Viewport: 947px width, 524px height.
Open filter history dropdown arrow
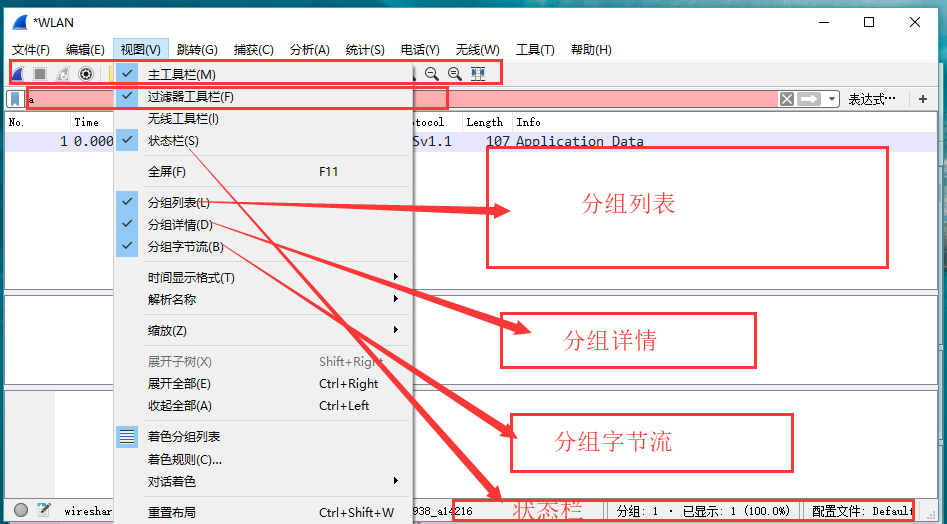pyautogui.click(x=832, y=99)
